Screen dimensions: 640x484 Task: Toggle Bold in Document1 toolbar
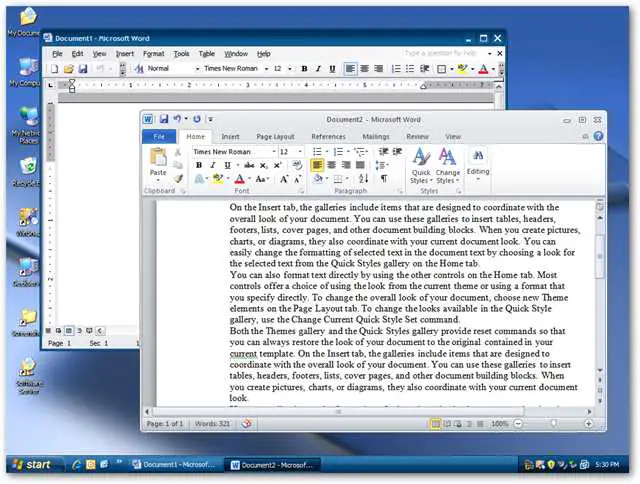[x=304, y=69]
